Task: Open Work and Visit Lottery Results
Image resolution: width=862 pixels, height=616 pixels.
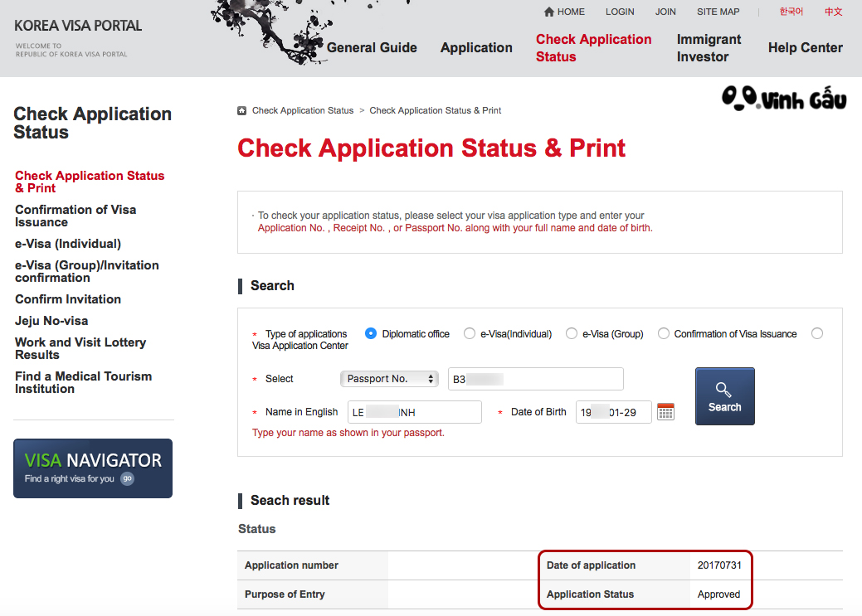Action: click(80, 348)
